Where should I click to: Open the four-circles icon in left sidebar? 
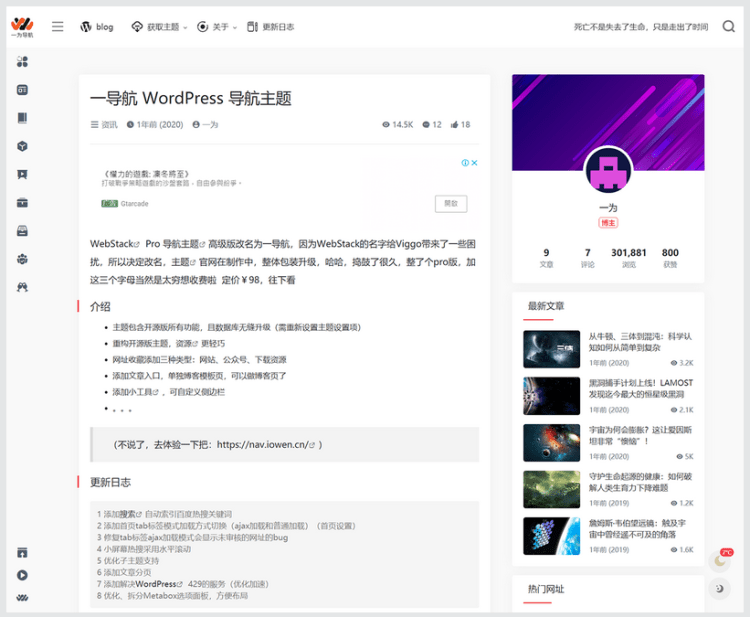click(22, 62)
